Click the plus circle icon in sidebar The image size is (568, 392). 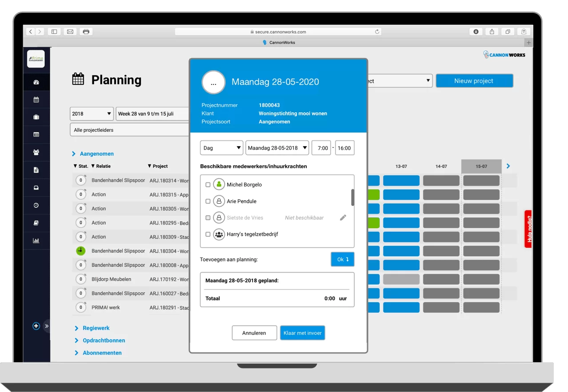36,326
